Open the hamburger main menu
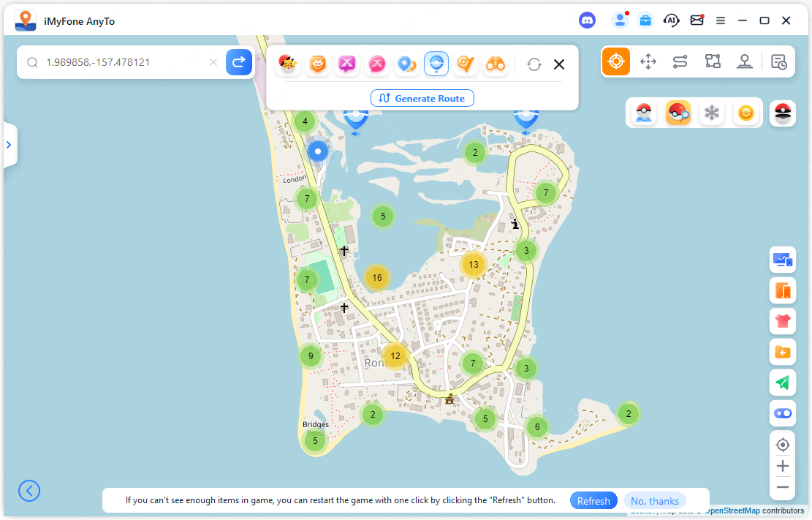This screenshot has width=812, height=520. 721,20
